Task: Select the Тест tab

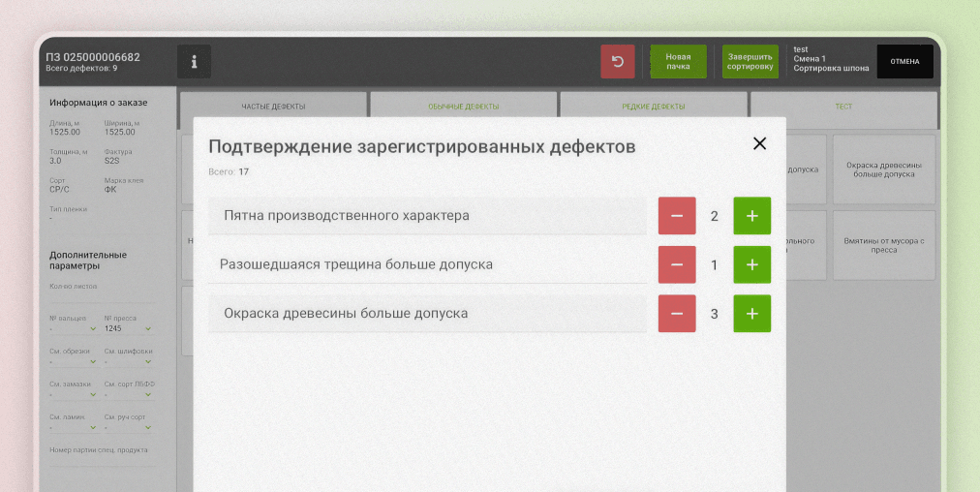Action: coord(843,107)
